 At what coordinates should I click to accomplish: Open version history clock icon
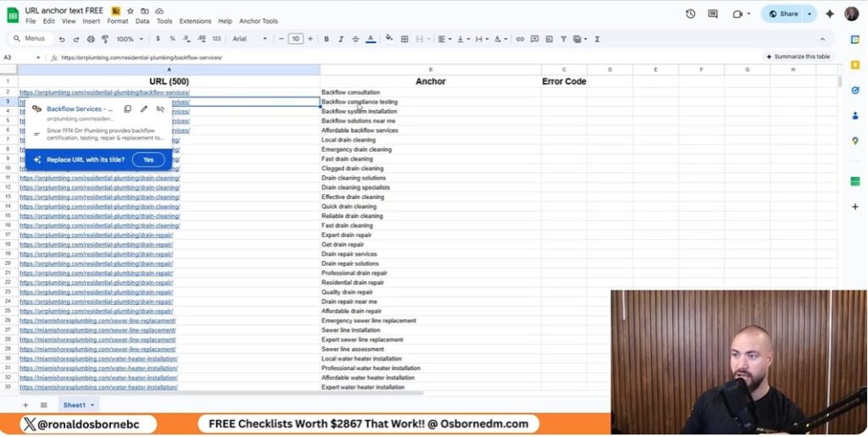tap(690, 14)
